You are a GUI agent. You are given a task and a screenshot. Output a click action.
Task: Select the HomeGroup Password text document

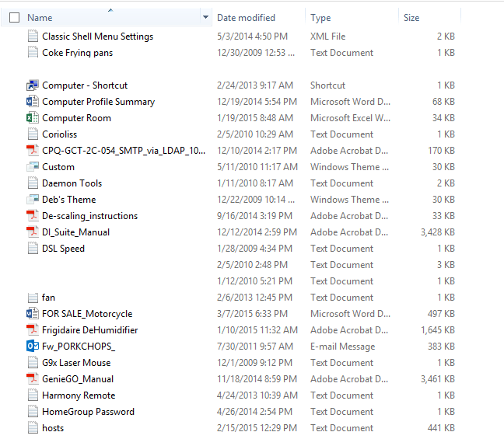coord(88,412)
